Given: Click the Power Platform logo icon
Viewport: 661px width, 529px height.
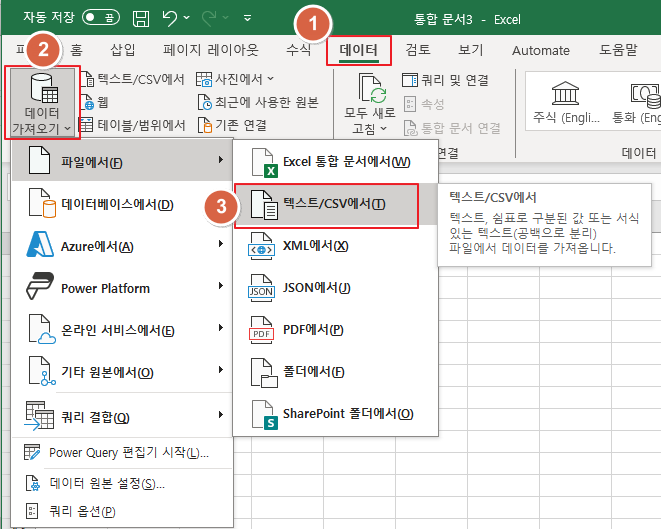Looking at the screenshot, I should pos(40,286).
